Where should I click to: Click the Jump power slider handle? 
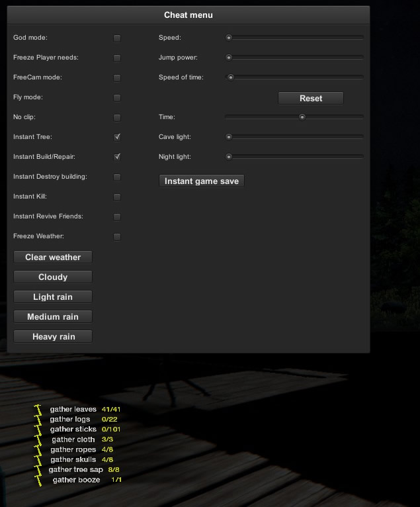[229, 58]
